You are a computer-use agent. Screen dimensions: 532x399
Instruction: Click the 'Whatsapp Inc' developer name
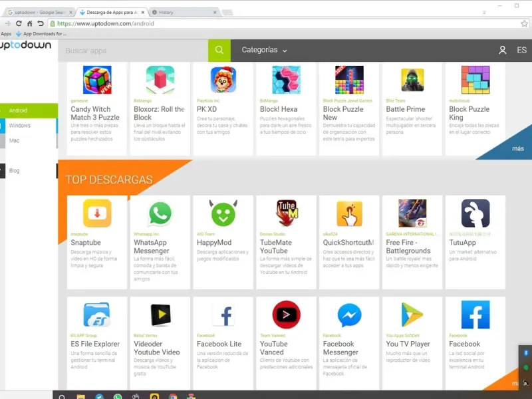[146, 234]
